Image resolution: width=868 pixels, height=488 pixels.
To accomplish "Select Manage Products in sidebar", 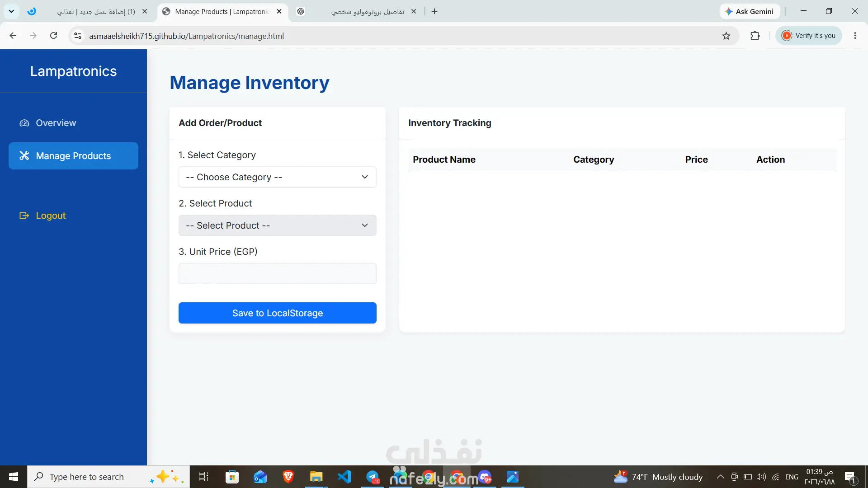I will [x=73, y=156].
